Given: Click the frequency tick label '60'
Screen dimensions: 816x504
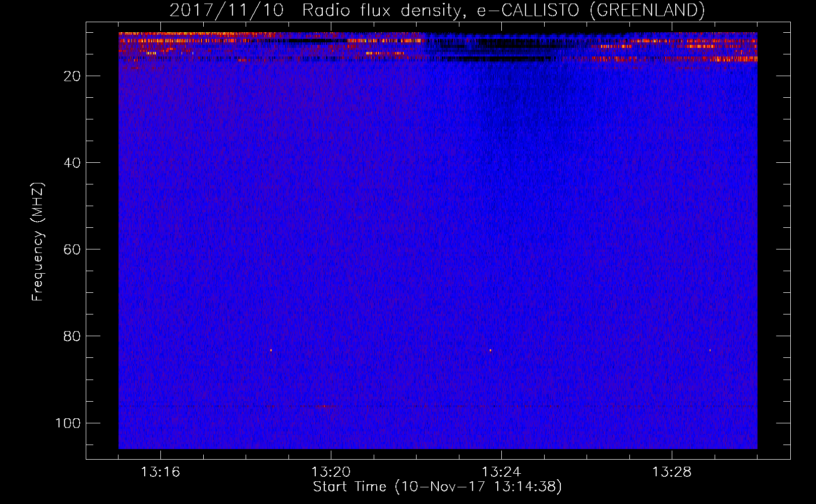Looking at the screenshot, I should (x=73, y=249).
